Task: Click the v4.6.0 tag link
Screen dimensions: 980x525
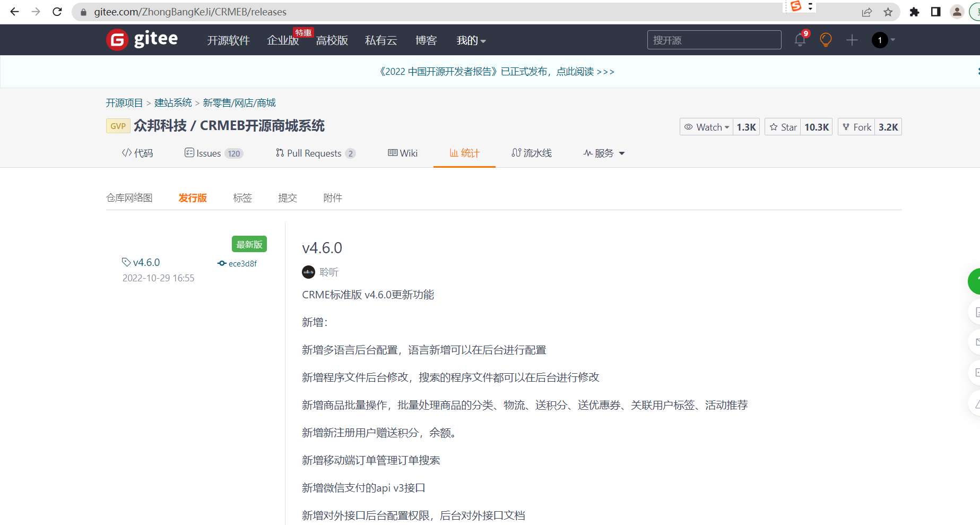Action: click(141, 262)
